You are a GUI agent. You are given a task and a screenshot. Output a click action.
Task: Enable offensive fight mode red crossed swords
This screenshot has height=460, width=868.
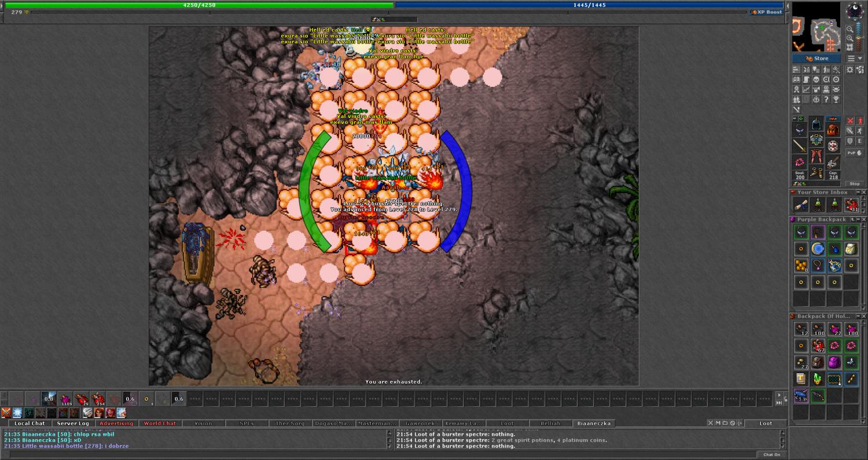tap(850, 120)
